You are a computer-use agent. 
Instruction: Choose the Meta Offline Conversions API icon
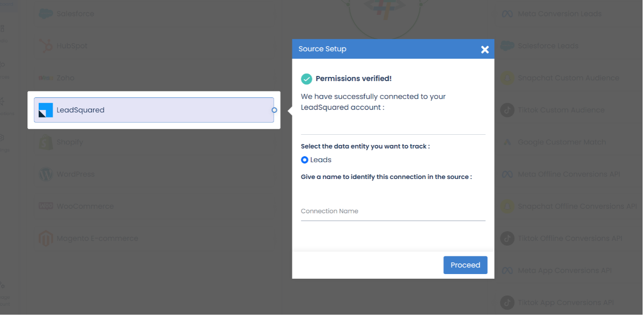click(507, 174)
